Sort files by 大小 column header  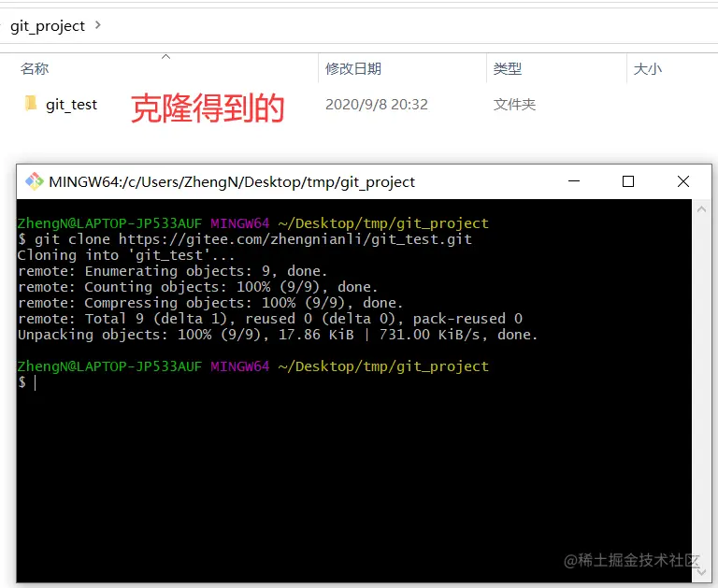(648, 68)
